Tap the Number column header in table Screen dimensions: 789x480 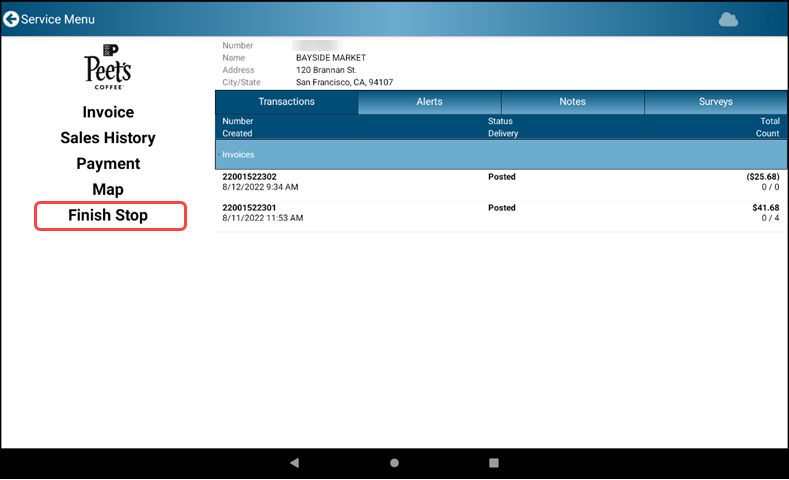pyautogui.click(x=238, y=121)
